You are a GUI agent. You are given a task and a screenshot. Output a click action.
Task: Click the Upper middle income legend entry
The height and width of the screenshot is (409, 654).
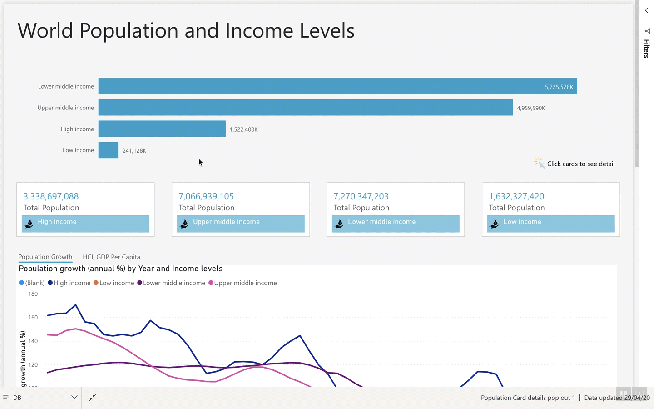pos(243,283)
